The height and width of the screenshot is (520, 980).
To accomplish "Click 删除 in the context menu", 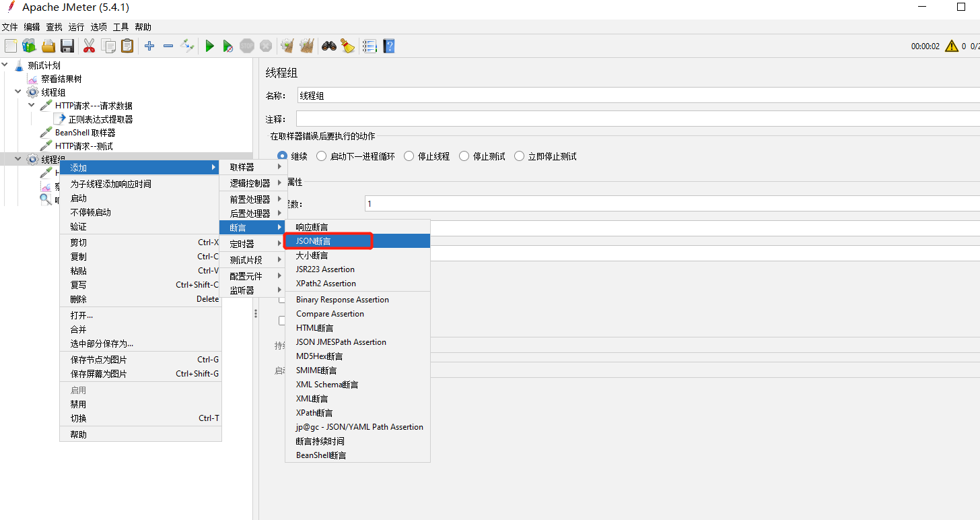I will point(141,299).
